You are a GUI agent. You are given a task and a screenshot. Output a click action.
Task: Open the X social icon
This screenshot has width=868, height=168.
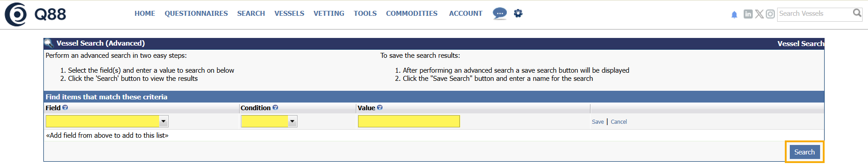pos(759,14)
